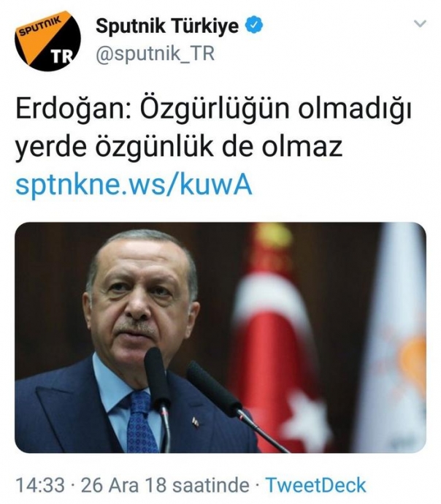Image resolution: width=441 pixels, height=504 pixels.
Task: Visit the @sputnik_TR handle
Action: click(155, 53)
